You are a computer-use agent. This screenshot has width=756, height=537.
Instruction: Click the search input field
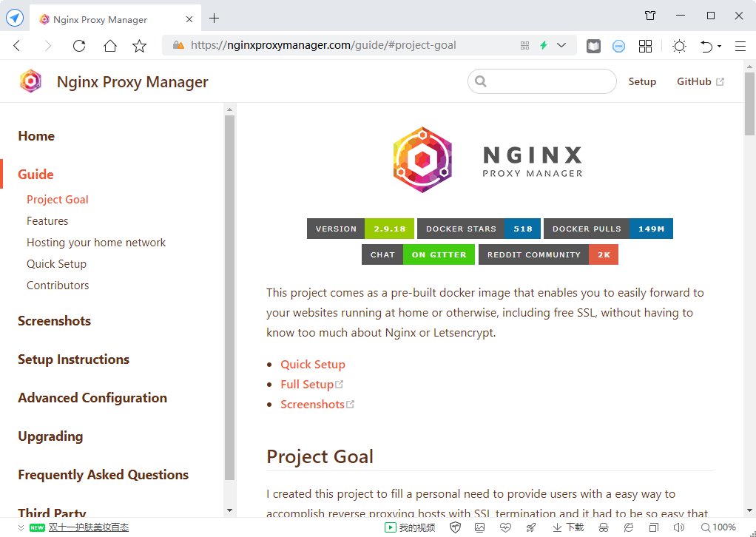pyautogui.click(x=541, y=81)
